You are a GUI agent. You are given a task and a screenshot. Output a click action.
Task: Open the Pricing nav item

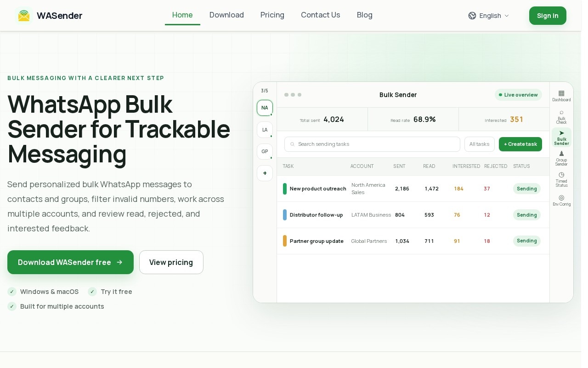pos(272,15)
